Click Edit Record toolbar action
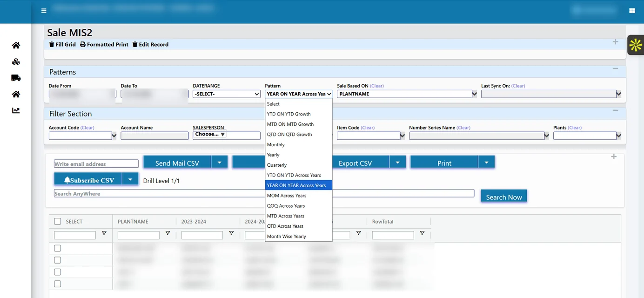The width and height of the screenshot is (644, 298). point(150,44)
